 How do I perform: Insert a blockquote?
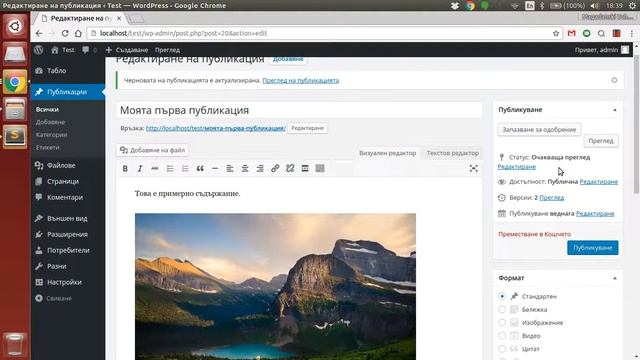(x=200, y=169)
